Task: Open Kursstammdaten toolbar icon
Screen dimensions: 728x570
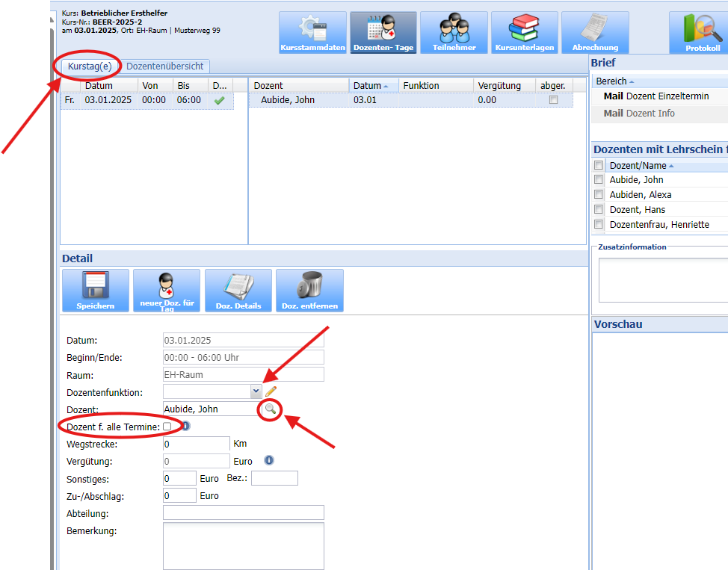Action: (312, 32)
